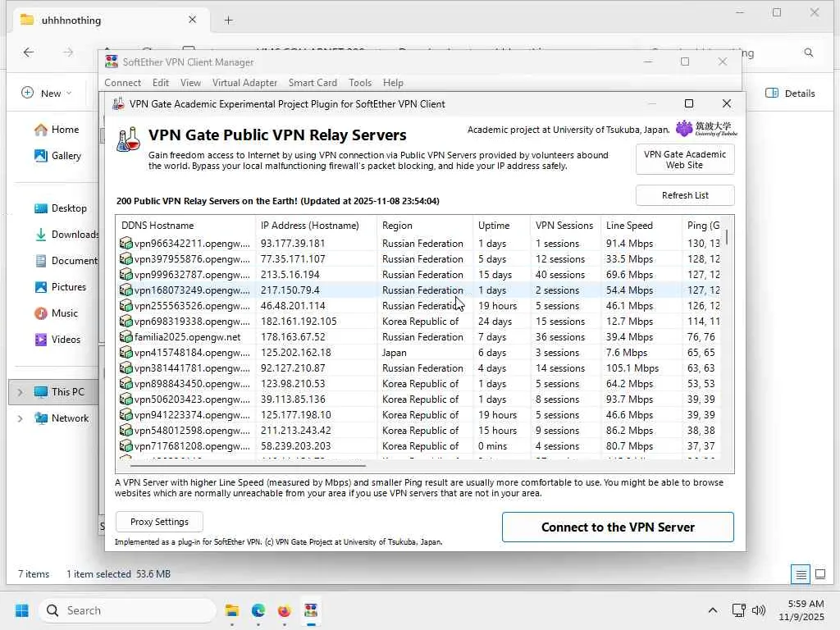
Task: Open Gallery in Explorer sidebar
Action: [57, 156]
